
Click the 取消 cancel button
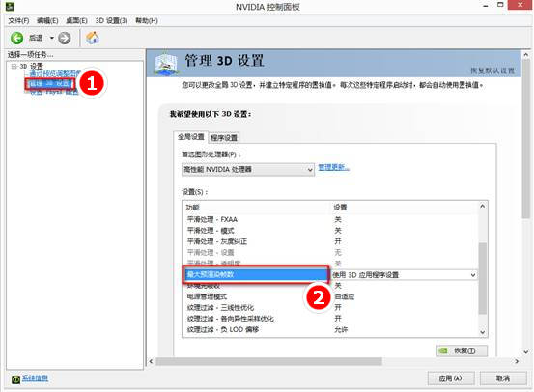[503, 378]
